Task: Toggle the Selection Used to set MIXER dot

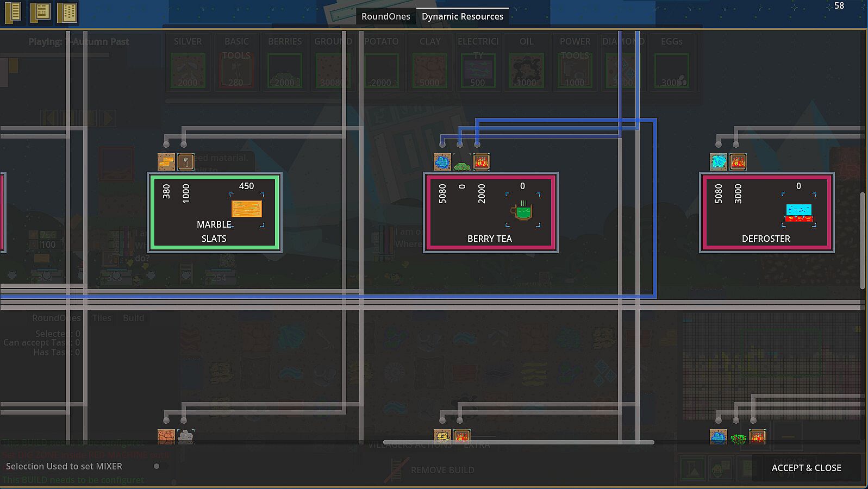Action: 157,466
